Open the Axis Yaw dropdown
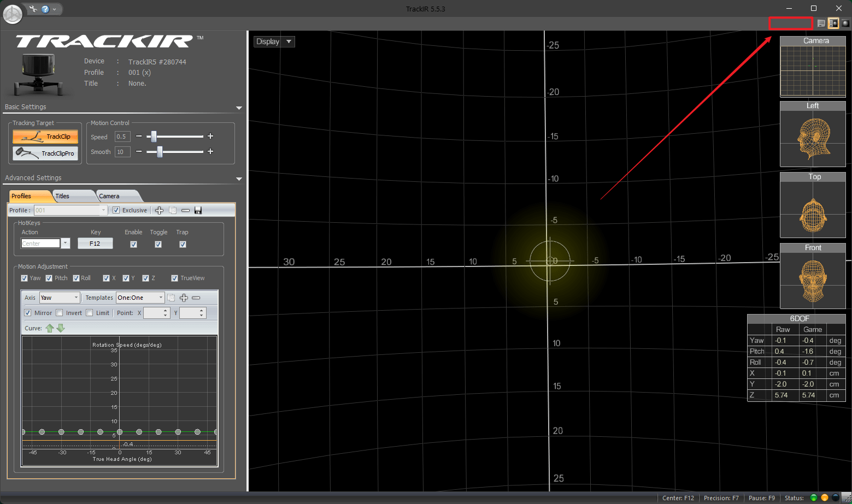This screenshot has width=852, height=504. pos(60,298)
